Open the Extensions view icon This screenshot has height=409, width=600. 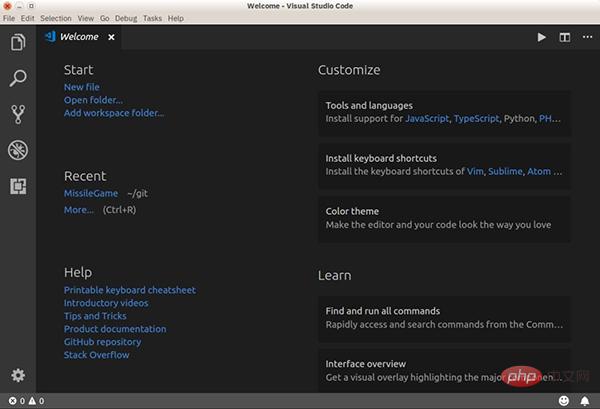(x=18, y=186)
